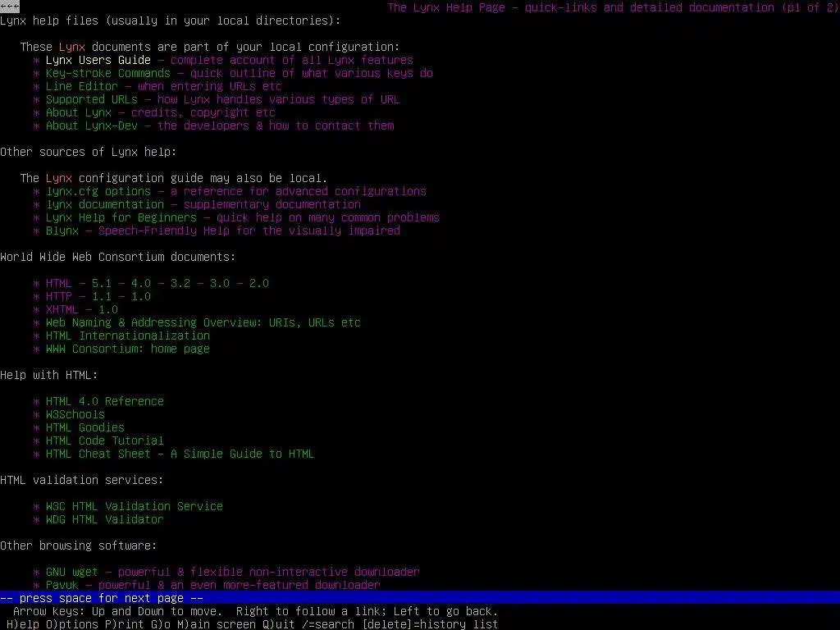
Task: Open the HTML 3.0 version link
Action: tap(220, 283)
